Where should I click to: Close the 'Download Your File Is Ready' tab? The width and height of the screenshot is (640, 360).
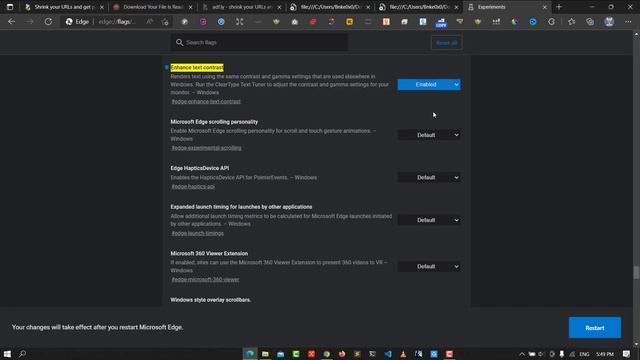point(190,7)
